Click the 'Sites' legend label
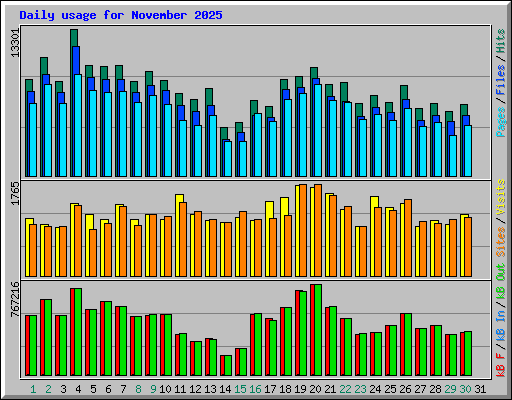 click(x=501, y=242)
